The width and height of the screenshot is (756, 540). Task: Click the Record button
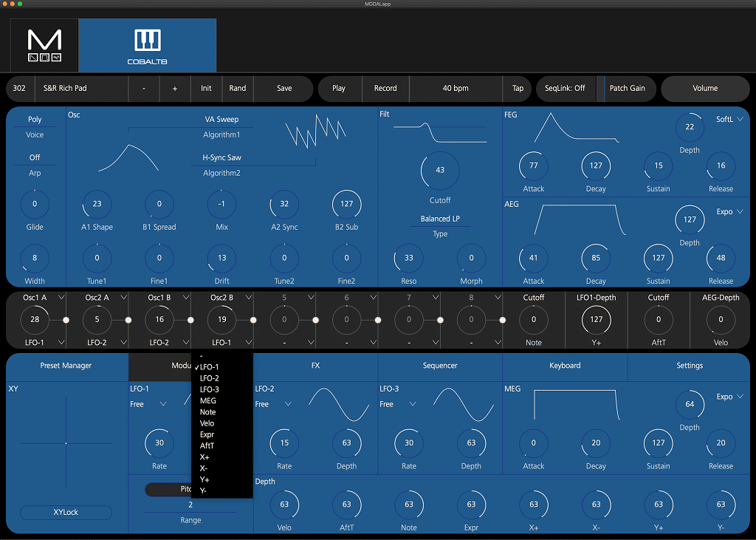[385, 89]
